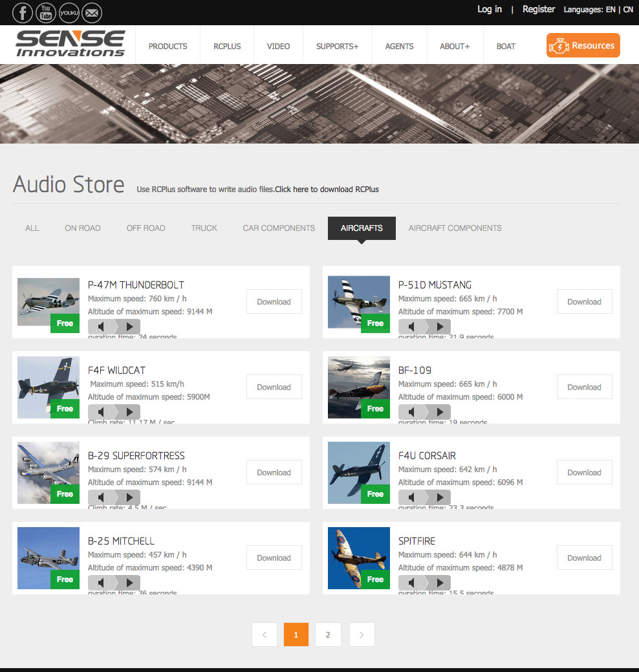Click the email envelope icon
Viewport: 639px width, 672px height.
pos(92,12)
